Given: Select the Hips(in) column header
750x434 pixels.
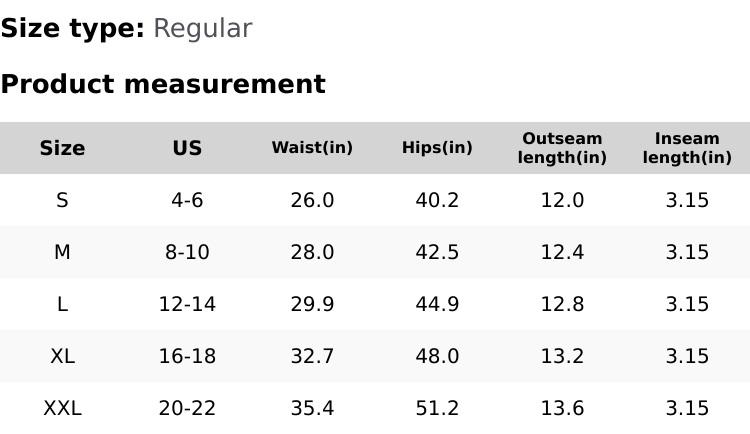Looking at the screenshot, I should pyautogui.click(x=437, y=148).
